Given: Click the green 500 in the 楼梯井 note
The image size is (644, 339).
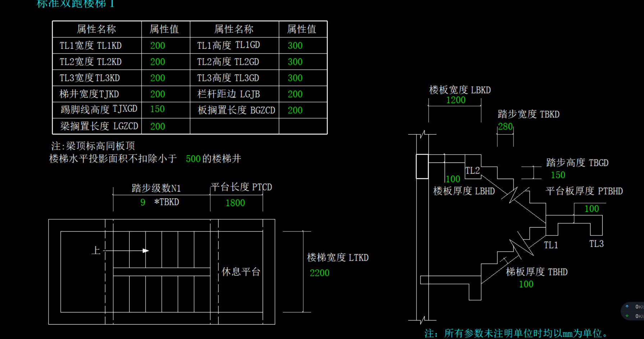Looking at the screenshot, I should click(x=193, y=159).
